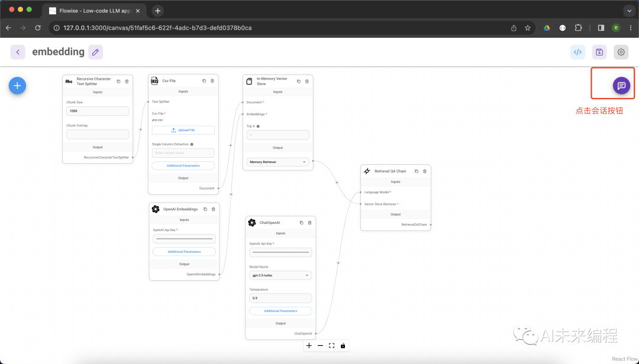Go back with the purple chevron button
Viewport: 639px width, 364px height.
coord(18,52)
